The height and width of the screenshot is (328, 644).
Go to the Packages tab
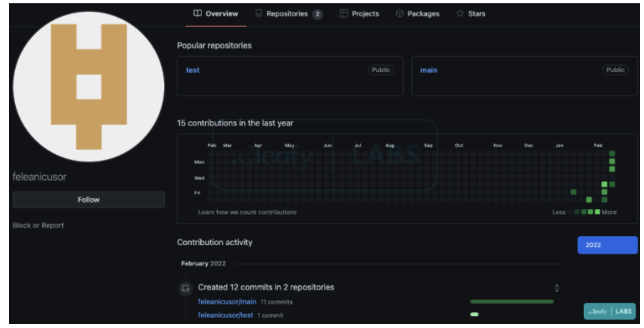(423, 14)
